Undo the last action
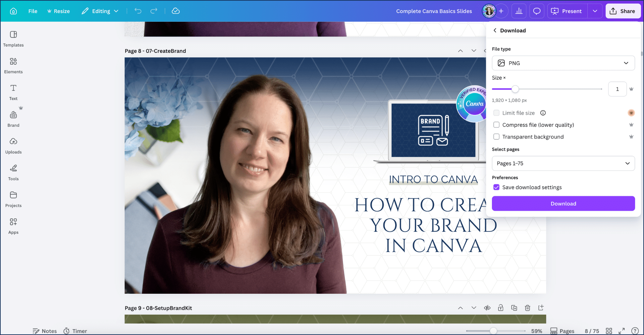Viewport: 644px width, 335px height. click(x=138, y=11)
